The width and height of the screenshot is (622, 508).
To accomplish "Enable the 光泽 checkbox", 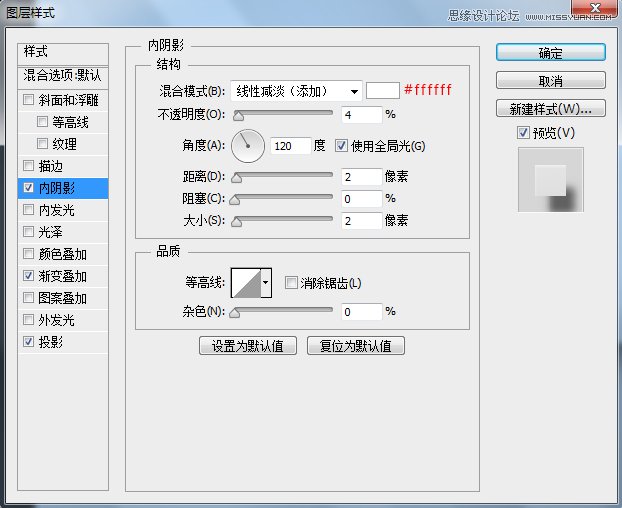I will tap(29, 232).
